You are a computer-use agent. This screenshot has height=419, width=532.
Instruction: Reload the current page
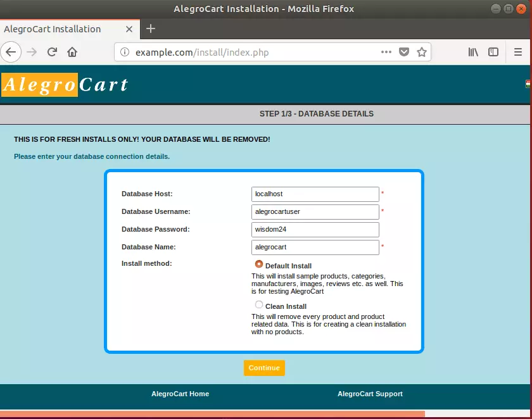click(52, 52)
